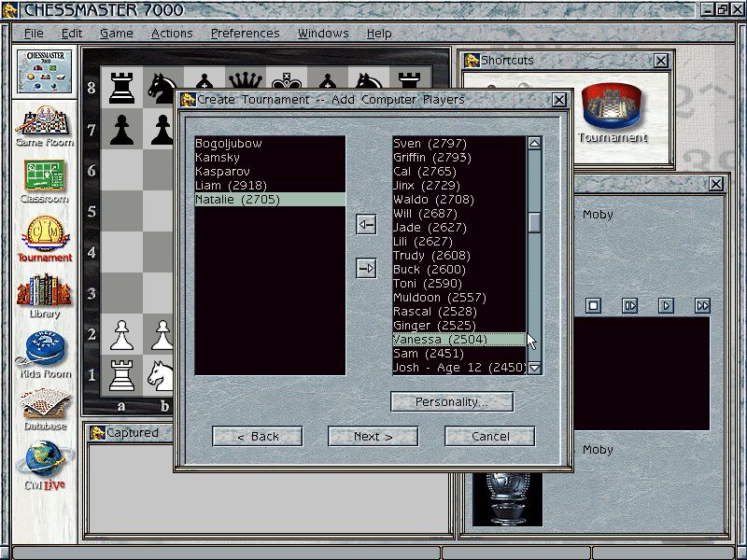Open the Actions menu
Viewport: 747px width, 560px height.
tap(172, 33)
